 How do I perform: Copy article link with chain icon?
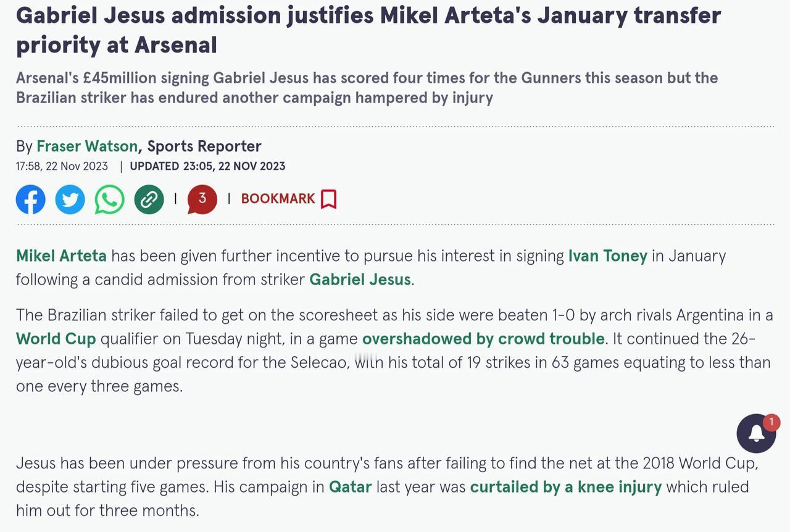(149, 199)
